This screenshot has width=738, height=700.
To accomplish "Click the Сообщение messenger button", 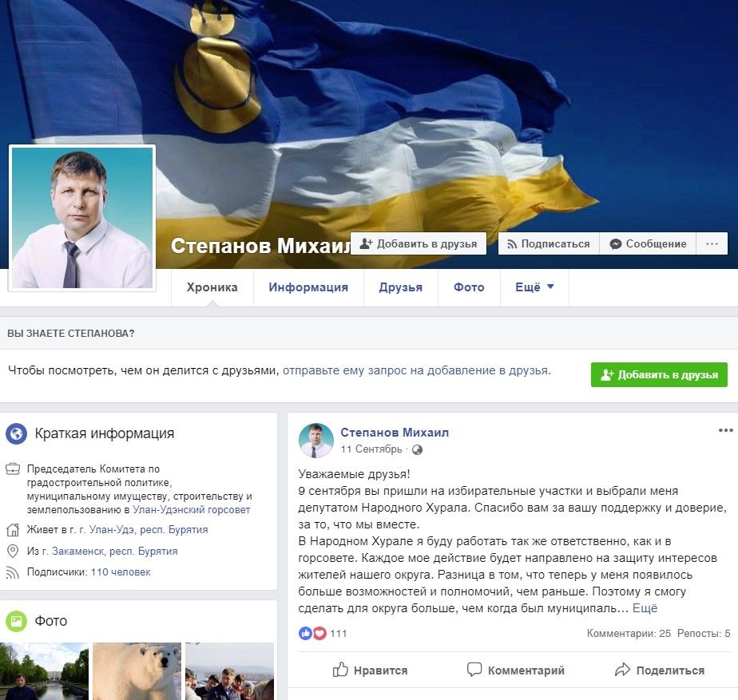I will point(648,243).
